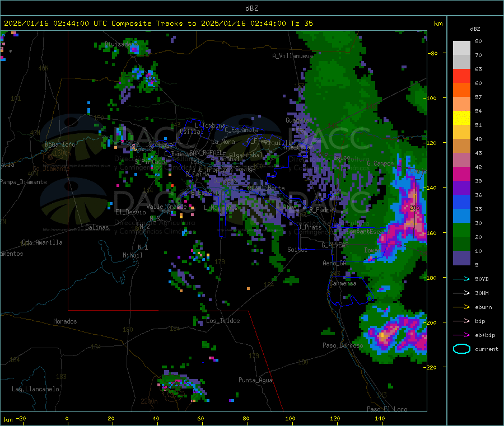Click the dBZ label above the color scale
Image resolution: width=504 pixels, height=426 pixels.
[x=475, y=29]
